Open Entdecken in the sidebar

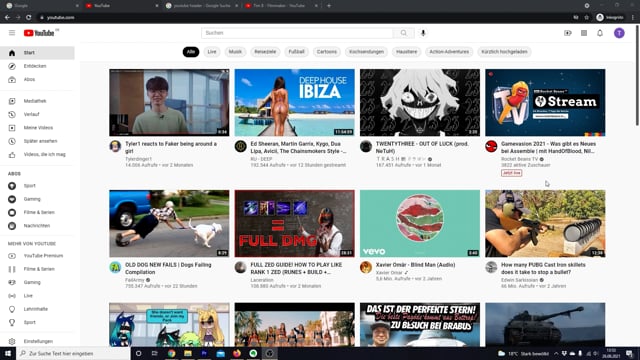tap(37, 66)
